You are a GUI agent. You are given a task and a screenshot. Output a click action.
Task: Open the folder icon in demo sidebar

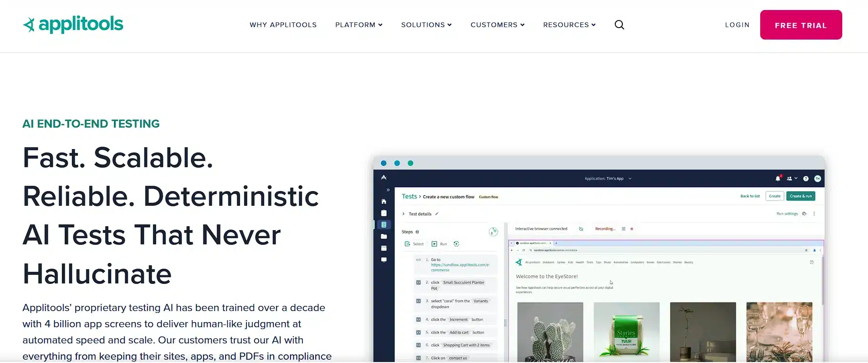click(x=384, y=236)
